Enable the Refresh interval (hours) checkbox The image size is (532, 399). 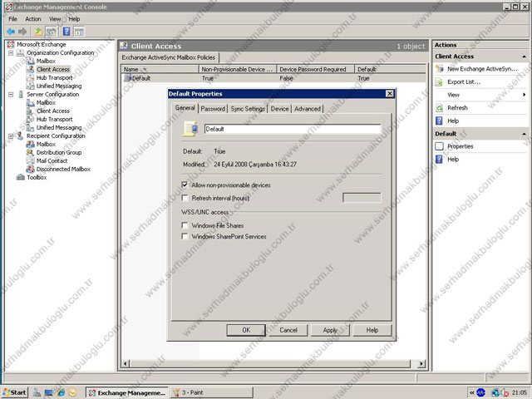click(x=185, y=198)
